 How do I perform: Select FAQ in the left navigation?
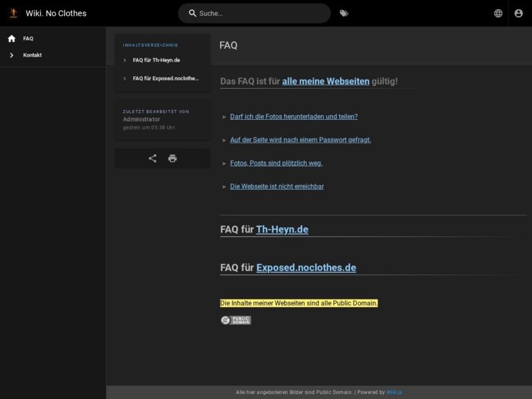(x=28, y=39)
